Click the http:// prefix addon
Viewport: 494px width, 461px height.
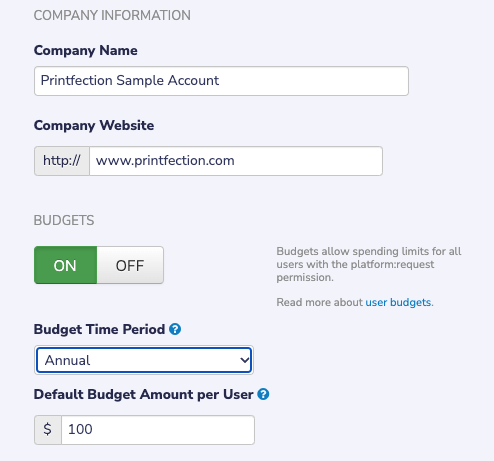(62, 161)
